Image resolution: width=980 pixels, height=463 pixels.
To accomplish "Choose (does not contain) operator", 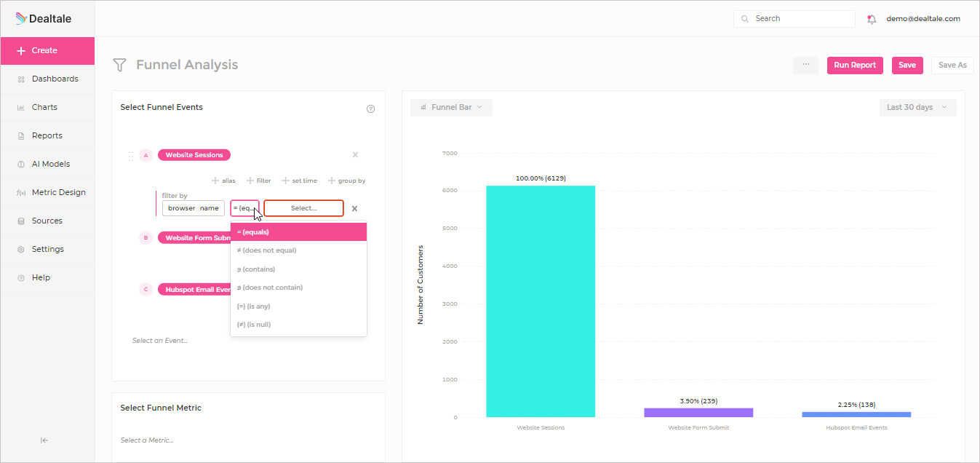I will coord(298,288).
